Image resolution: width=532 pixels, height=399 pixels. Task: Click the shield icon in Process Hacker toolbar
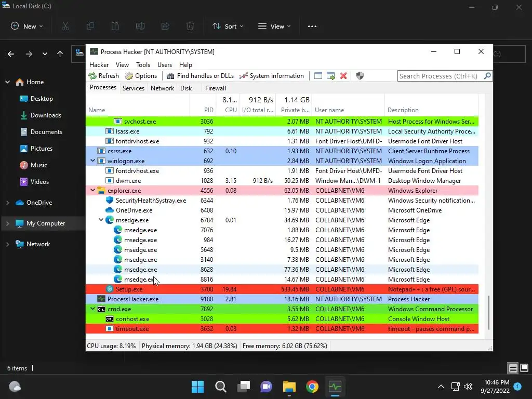[x=360, y=76]
